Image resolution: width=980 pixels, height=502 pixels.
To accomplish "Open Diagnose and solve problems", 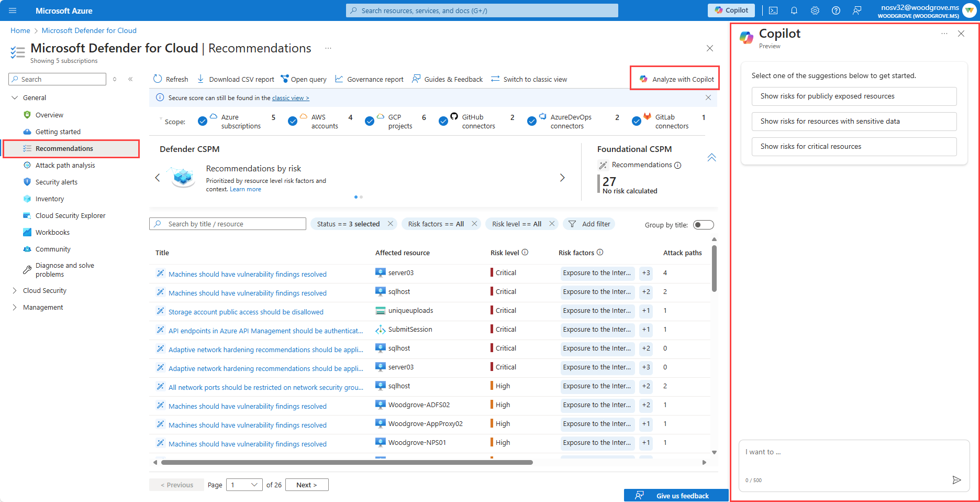I will (64, 270).
